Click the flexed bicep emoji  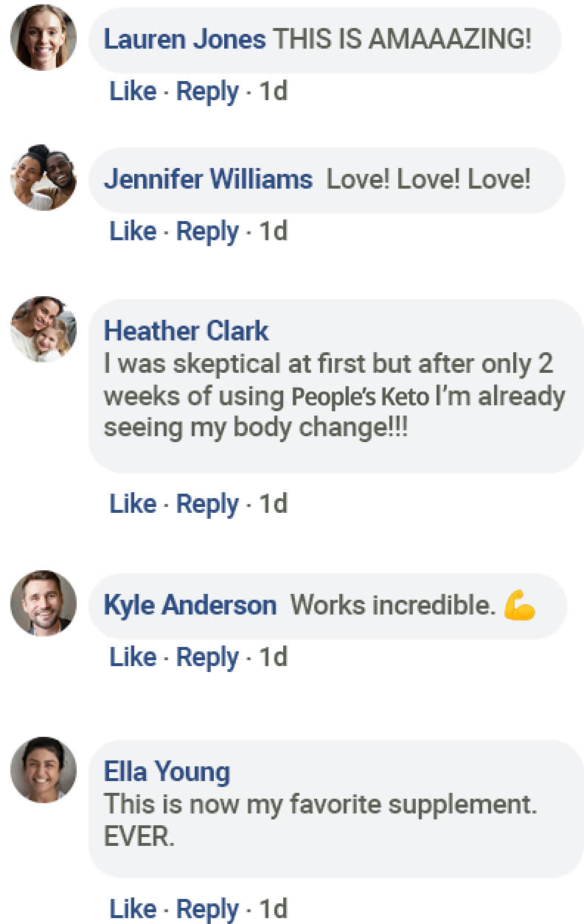click(519, 606)
